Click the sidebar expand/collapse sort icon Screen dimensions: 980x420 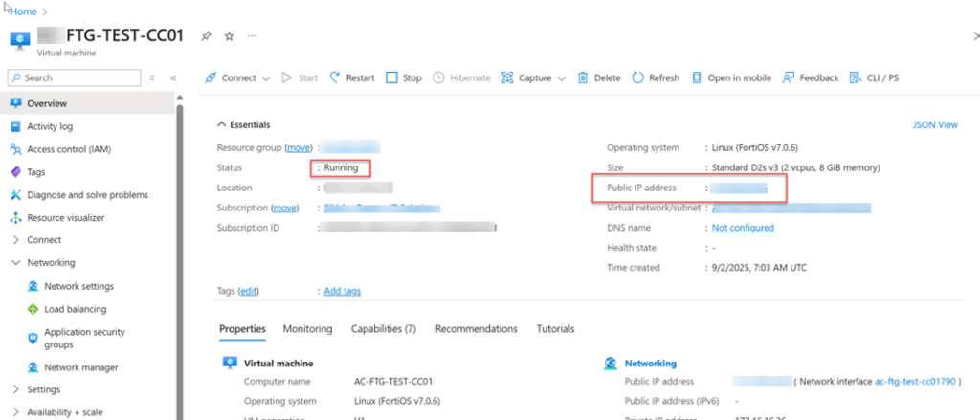coord(152,78)
